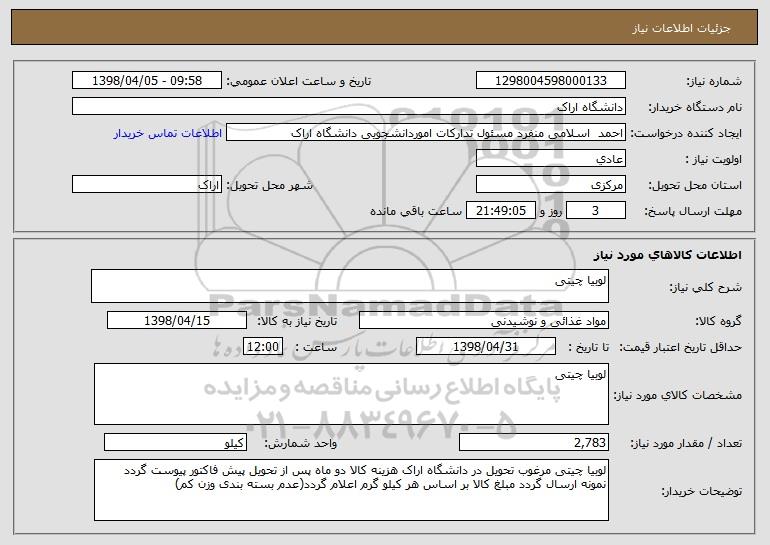Click the general need description box
Screen dimensions: 770x545
click(x=350, y=286)
